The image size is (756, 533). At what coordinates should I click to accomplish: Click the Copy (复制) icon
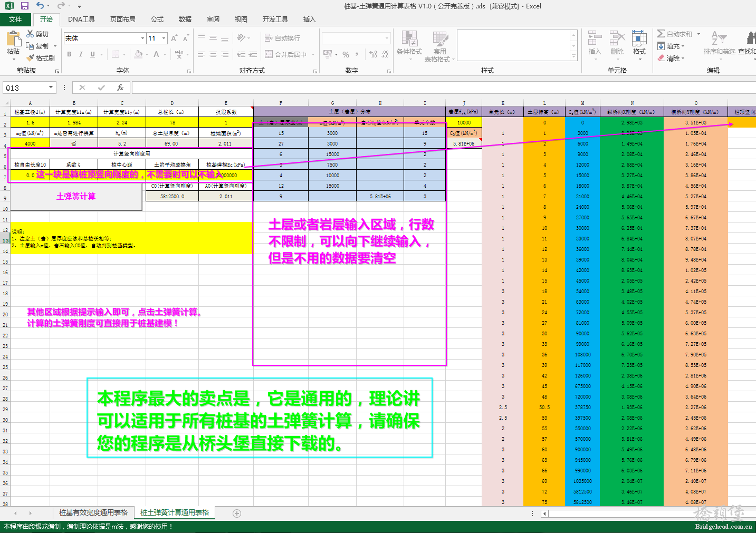coord(31,46)
